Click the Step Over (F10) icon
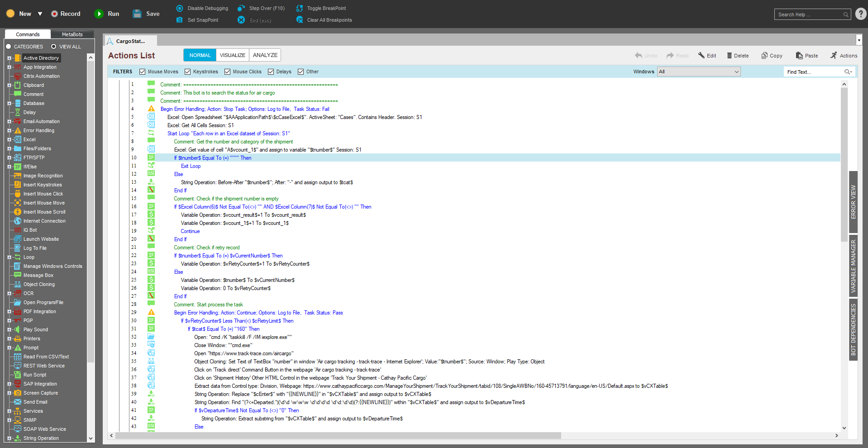This screenshot has height=448, width=868. (x=241, y=8)
